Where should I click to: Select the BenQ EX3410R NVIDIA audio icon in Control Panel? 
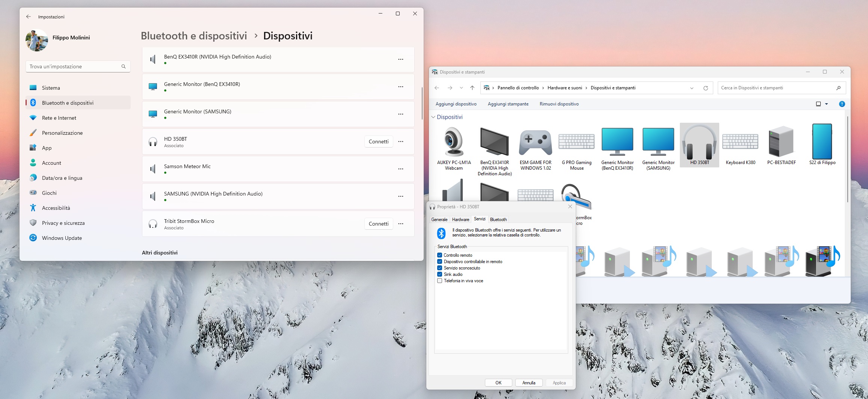coord(495,151)
